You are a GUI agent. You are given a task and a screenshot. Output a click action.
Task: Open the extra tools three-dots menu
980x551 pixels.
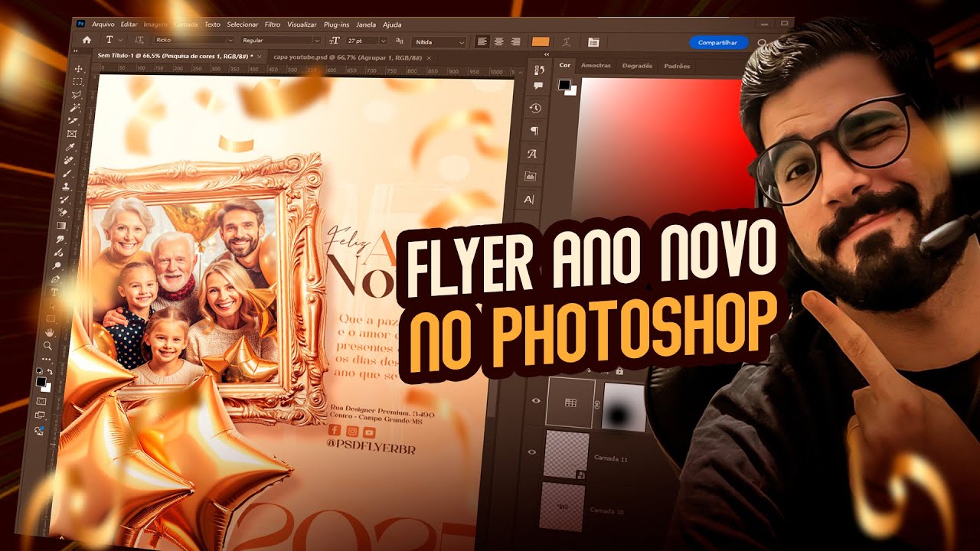click(47, 359)
